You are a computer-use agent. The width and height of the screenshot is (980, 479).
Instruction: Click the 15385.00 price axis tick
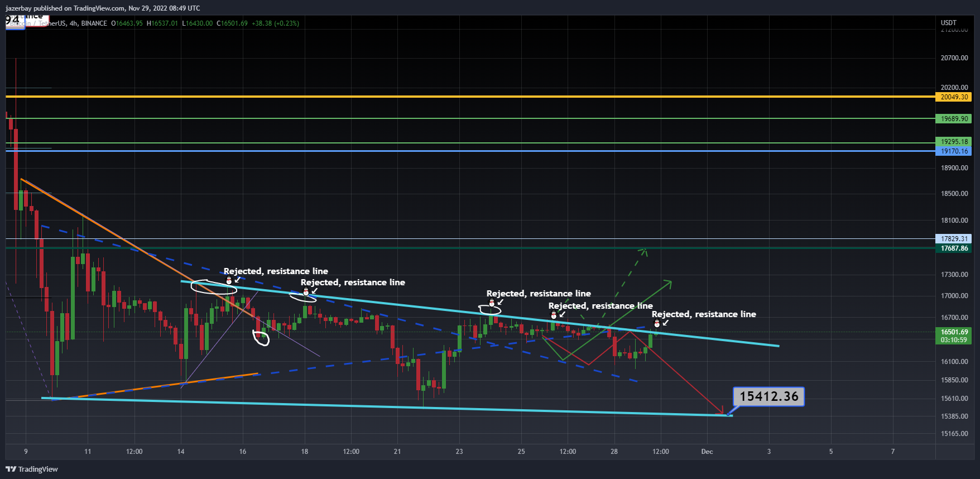pos(954,416)
